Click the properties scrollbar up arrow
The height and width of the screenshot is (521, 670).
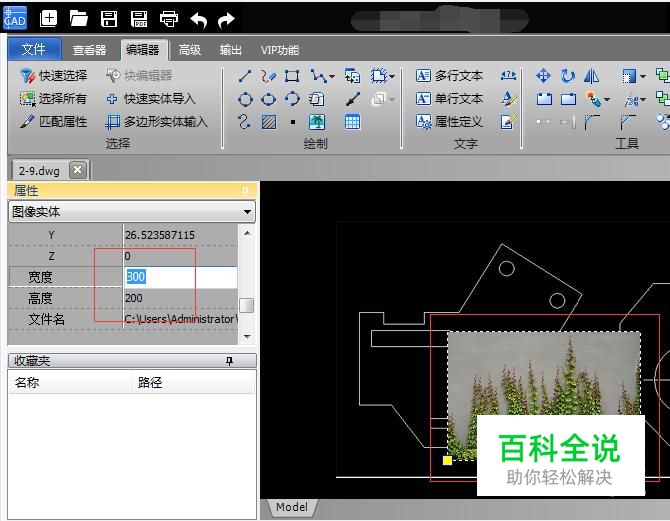click(x=247, y=233)
